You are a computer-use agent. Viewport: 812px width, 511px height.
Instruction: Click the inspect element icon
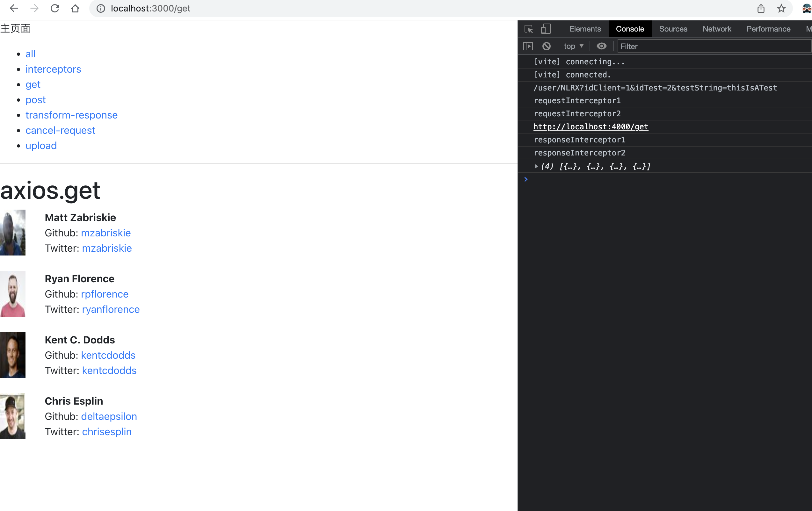pos(528,28)
